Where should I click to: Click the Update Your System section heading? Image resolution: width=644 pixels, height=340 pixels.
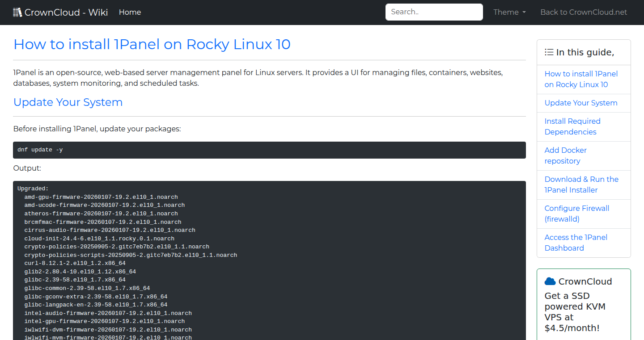[68, 102]
